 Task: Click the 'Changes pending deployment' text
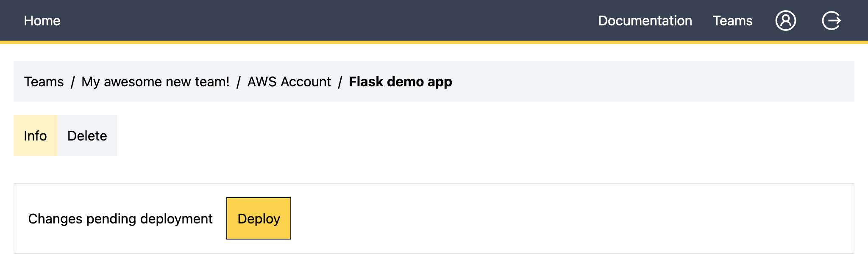[x=120, y=218]
